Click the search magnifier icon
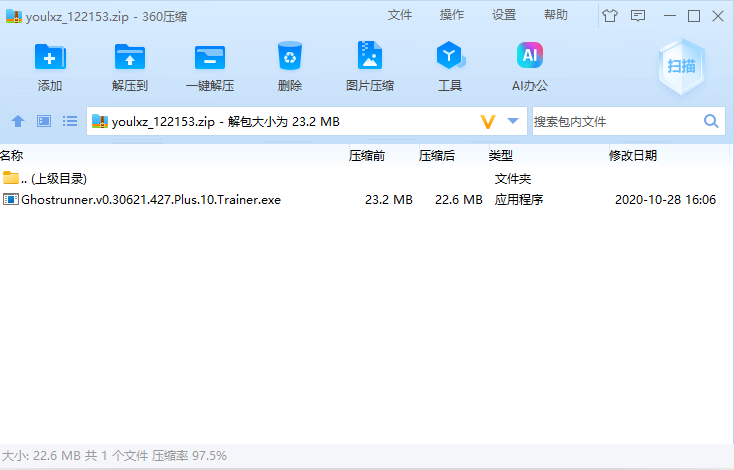 711,121
